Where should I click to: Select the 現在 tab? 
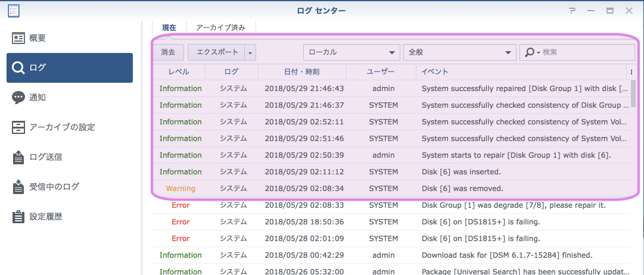[x=169, y=27]
